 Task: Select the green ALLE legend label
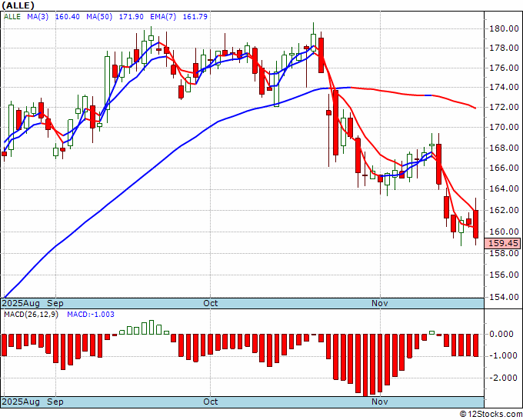pos(12,16)
